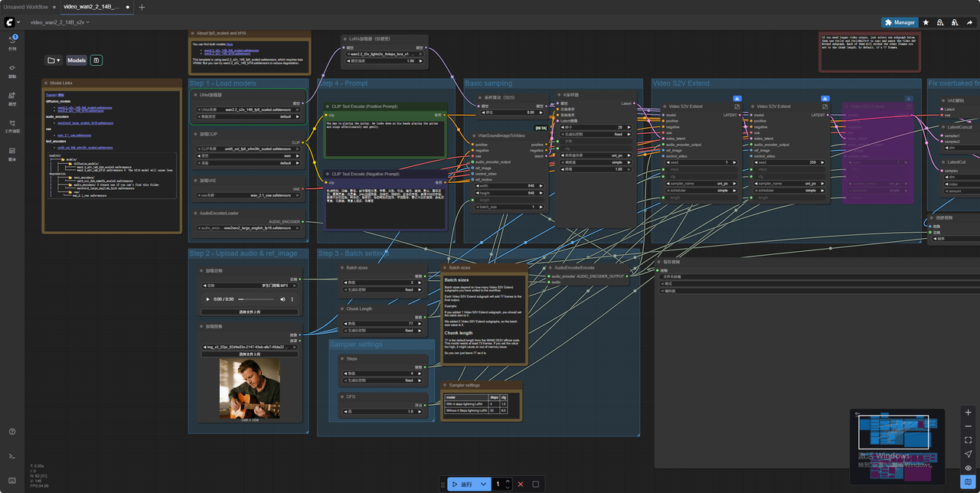Viewport: 980px width, 493px height.
Task: Click publish badge above first Video S2V Extend
Action: click(x=737, y=98)
